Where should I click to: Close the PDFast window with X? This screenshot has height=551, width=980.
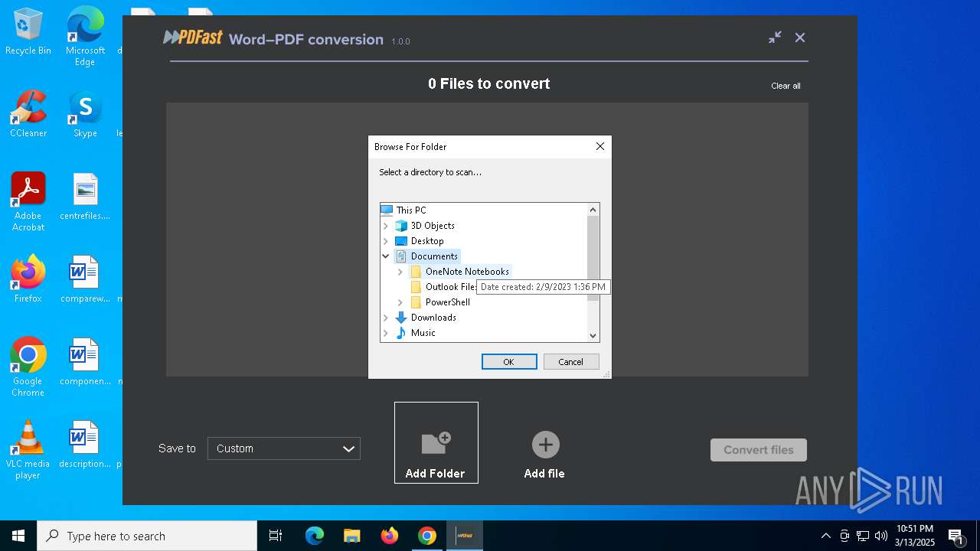tap(800, 37)
